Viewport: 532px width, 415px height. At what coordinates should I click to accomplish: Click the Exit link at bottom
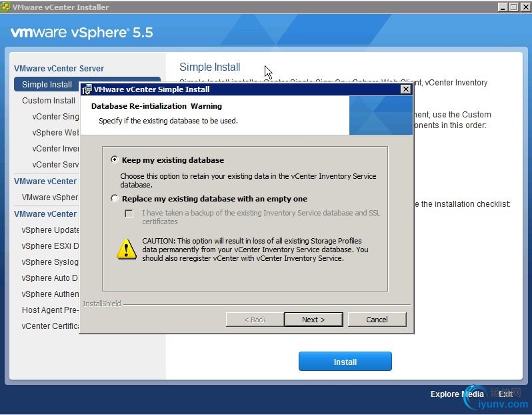(x=505, y=394)
